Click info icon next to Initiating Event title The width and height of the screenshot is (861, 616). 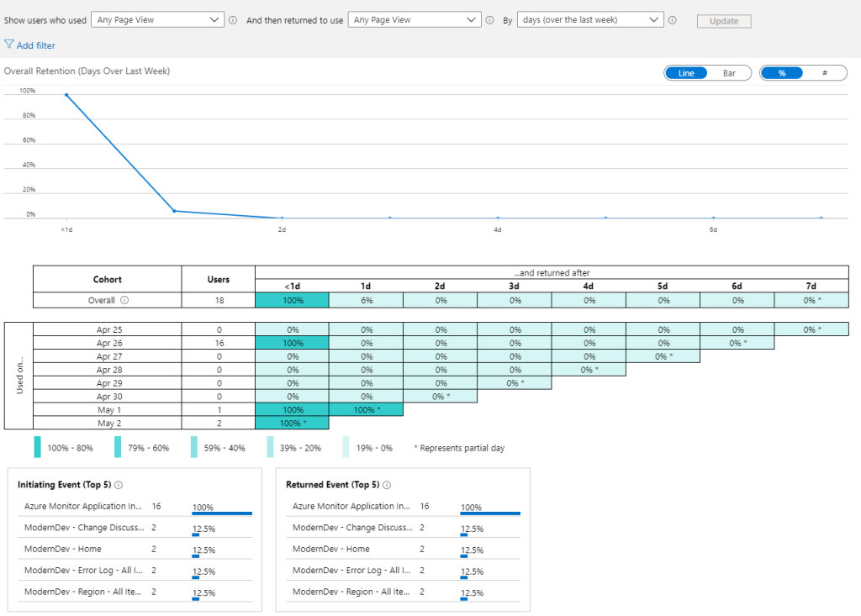pyautogui.click(x=119, y=485)
